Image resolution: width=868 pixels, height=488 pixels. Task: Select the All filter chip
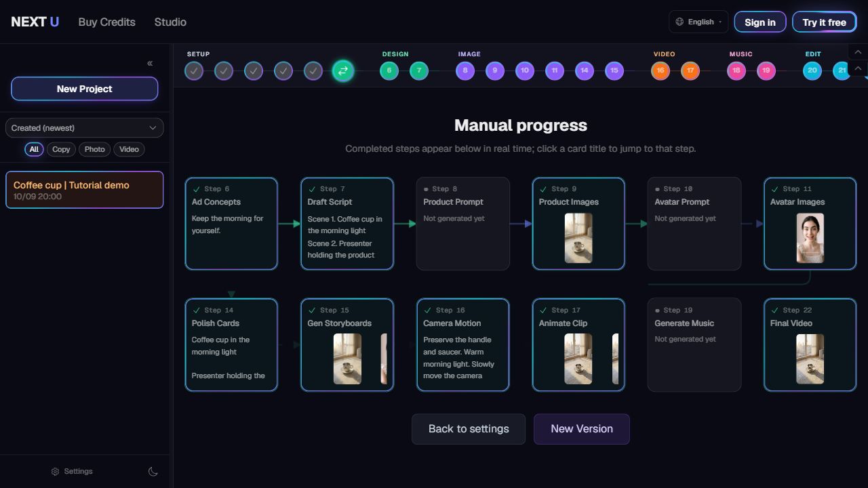tap(34, 150)
